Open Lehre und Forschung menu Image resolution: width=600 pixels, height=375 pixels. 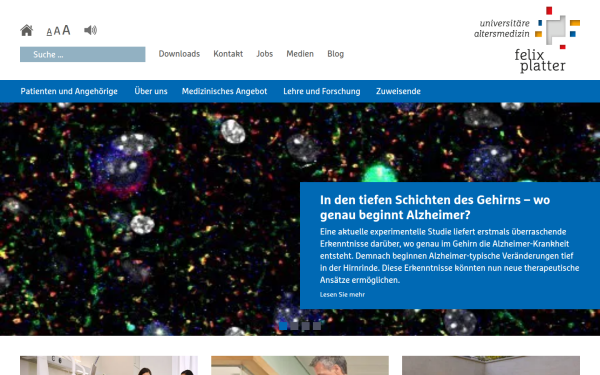[x=322, y=91]
